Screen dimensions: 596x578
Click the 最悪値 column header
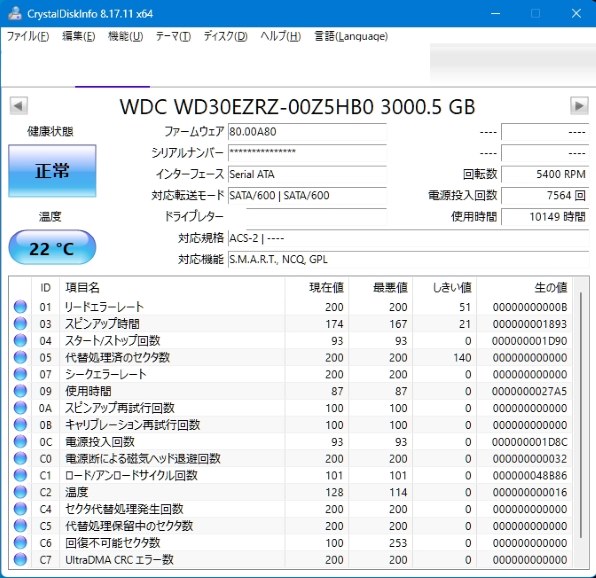[x=380, y=288]
